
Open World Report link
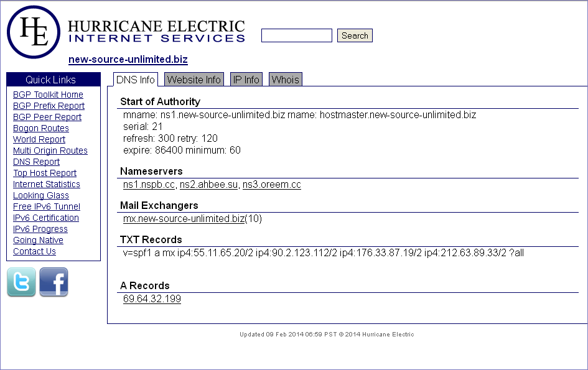tap(39, 139)
